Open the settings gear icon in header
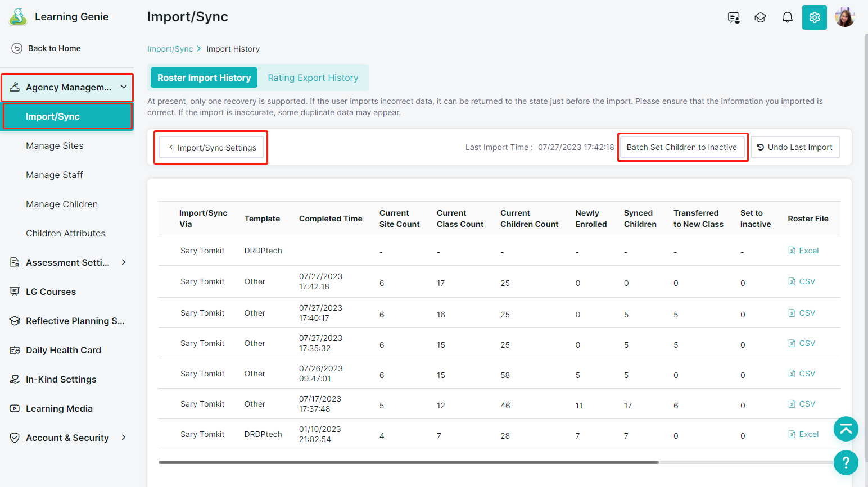The height and width of the screenshot is (487, 868). click(x=814, y=17)
